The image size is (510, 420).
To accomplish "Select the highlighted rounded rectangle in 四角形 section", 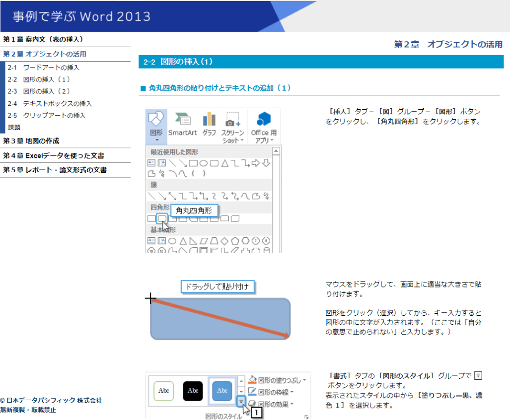I will coord(162,218).
